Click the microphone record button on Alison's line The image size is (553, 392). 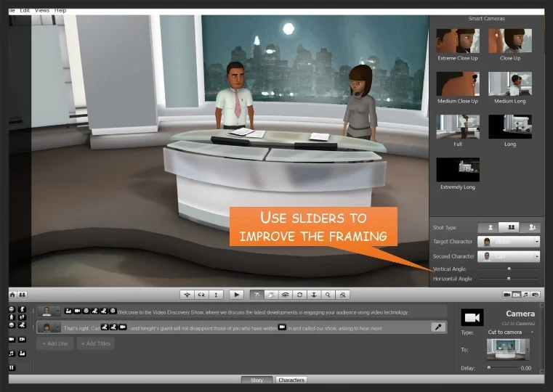point(438,327)
